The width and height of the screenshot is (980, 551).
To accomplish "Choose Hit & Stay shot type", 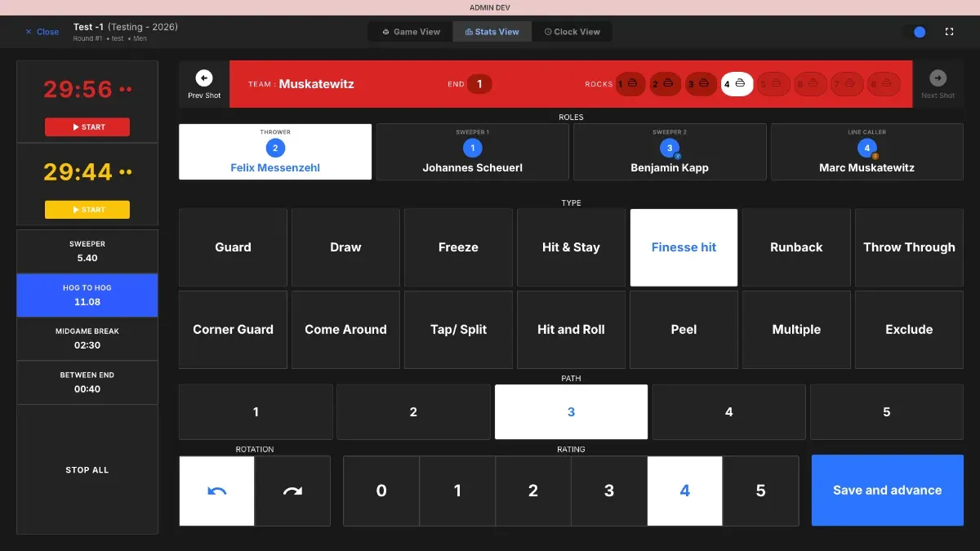I will coord(571,247).
